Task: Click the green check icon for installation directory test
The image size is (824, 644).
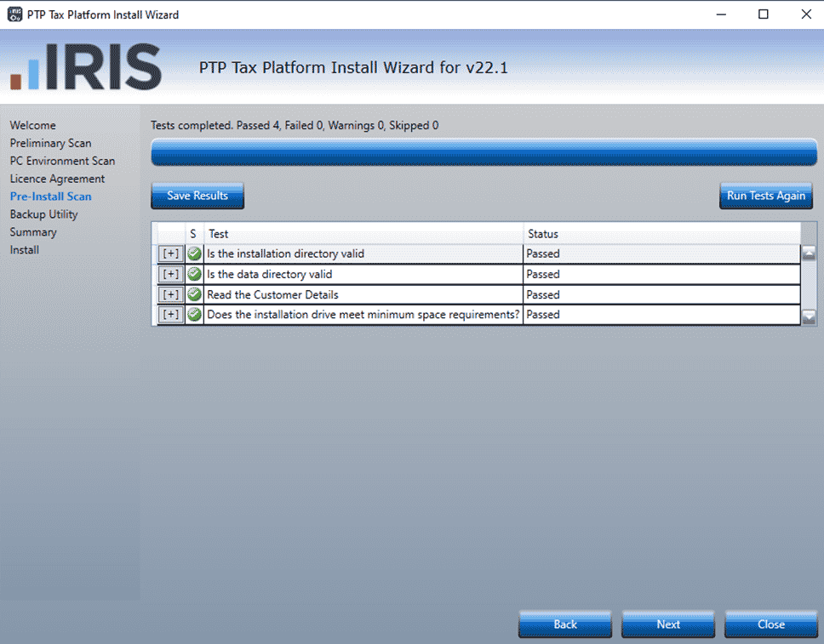Action: pyautogui.click(x=194, y=254)
